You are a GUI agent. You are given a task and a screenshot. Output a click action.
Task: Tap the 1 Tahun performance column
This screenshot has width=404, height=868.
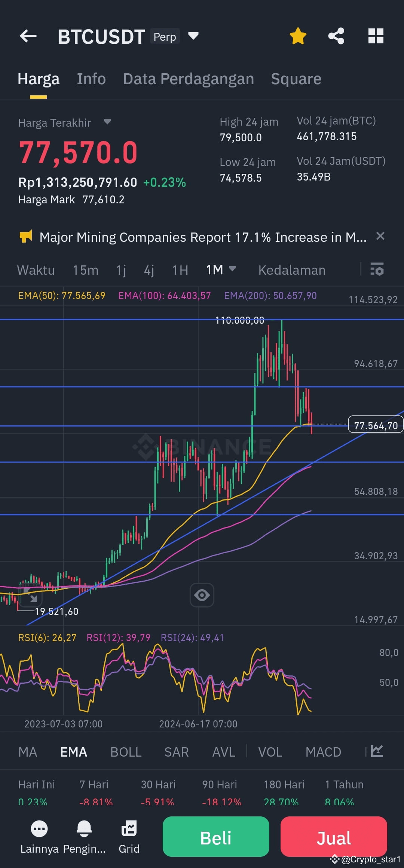pyautogui.click(x=344, y=792)
